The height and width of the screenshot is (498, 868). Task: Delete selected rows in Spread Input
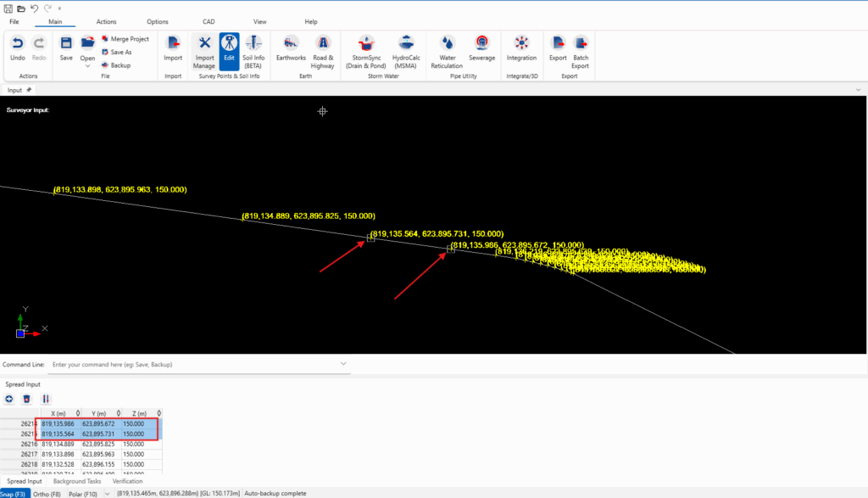27,399
